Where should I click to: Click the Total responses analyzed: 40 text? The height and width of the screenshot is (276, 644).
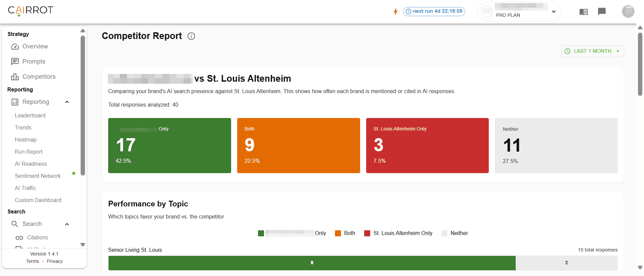(x=143, y=105)
